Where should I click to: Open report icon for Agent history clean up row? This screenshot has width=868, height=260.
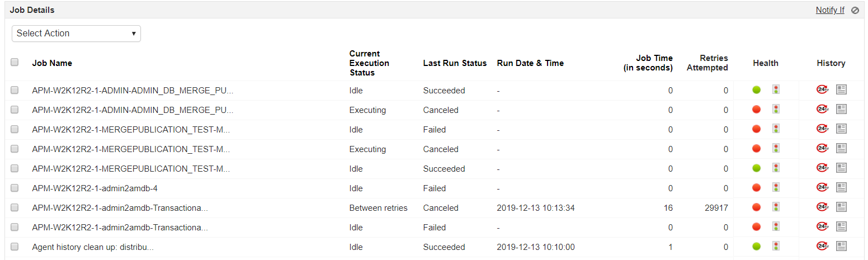click(x=841, y=246)
